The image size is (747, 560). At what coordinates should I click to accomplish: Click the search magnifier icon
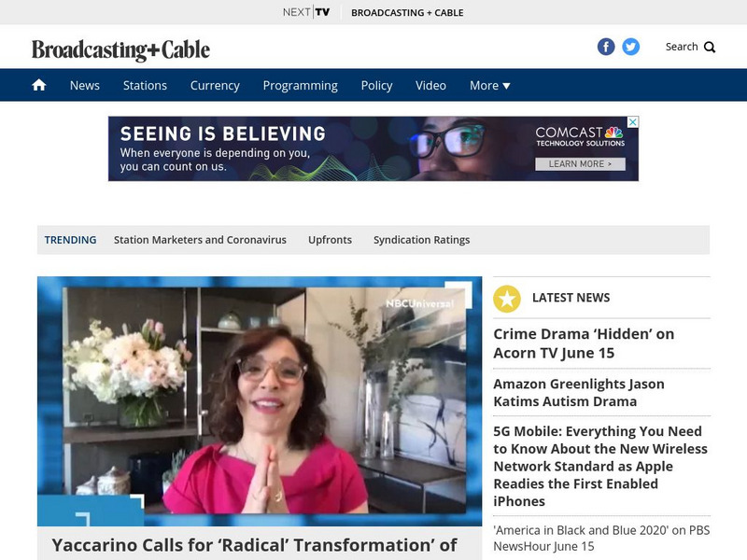pyautogui.click(x=710, y=48)
